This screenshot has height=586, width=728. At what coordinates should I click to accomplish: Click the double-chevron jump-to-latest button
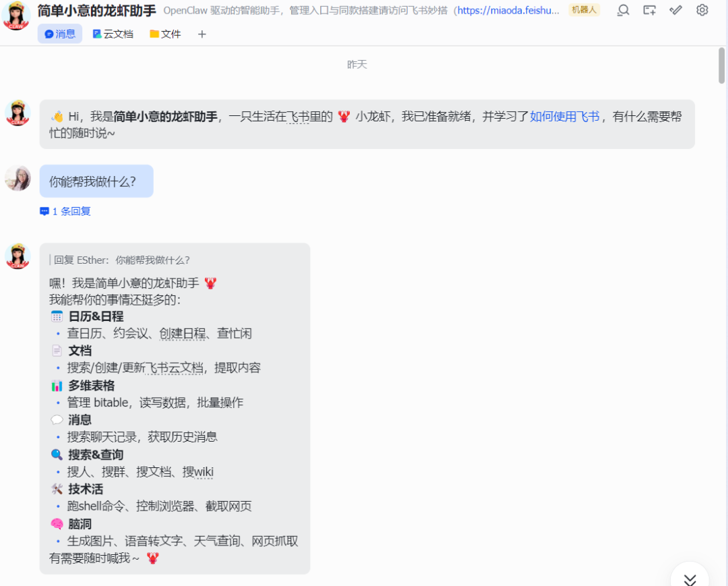690,579
